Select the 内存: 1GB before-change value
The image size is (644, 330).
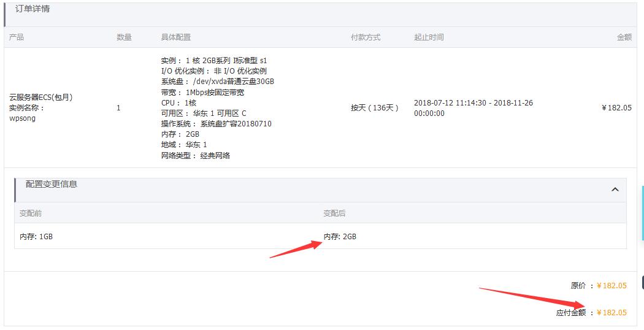point(36,237)
